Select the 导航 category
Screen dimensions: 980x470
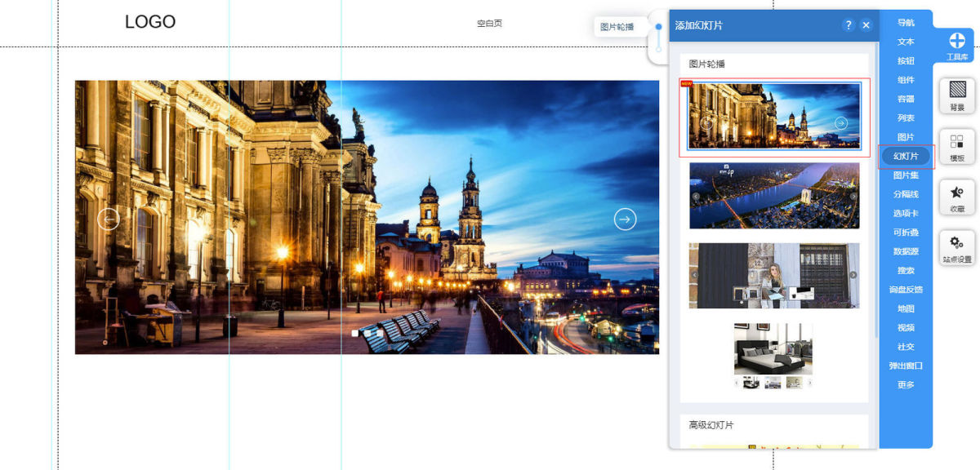click(x=906, y=22)
